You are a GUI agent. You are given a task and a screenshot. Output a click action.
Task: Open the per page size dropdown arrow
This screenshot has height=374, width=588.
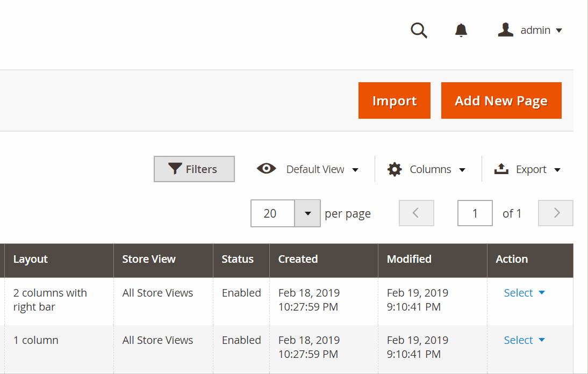307,213
